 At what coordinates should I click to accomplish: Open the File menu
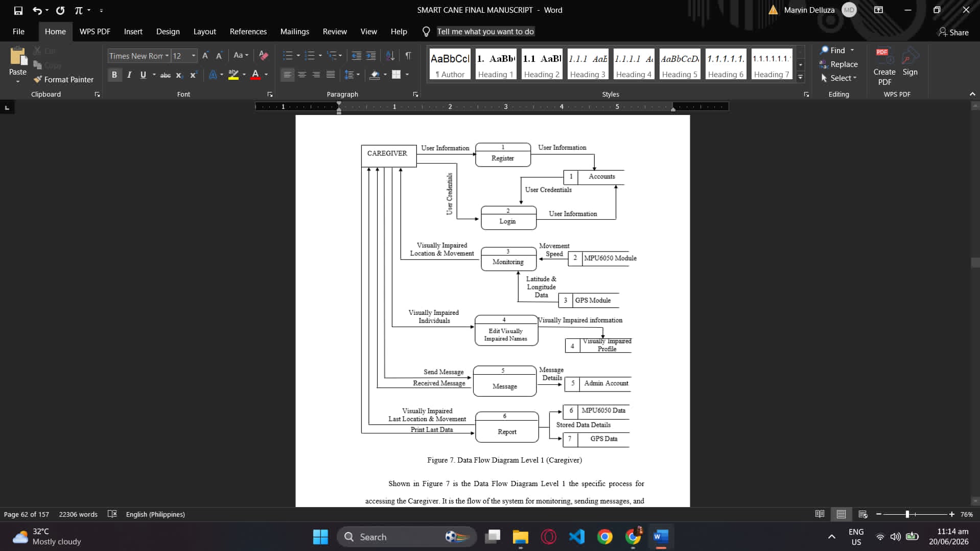coord(18,32)
